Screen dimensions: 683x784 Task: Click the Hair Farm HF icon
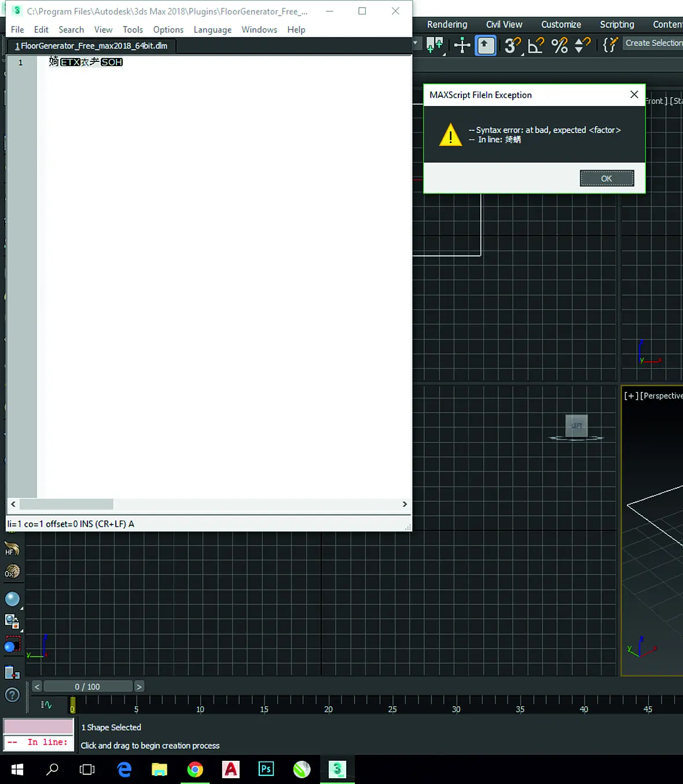click(x=12, y=548)
